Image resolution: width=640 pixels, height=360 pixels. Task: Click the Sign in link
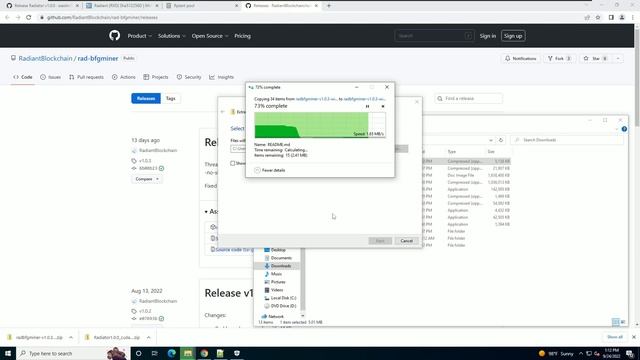coord(487,36)
